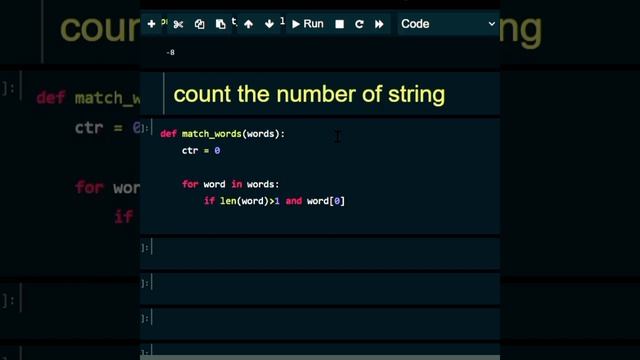Place cursor on the 'ctr = 0' line

pos(201,151)
